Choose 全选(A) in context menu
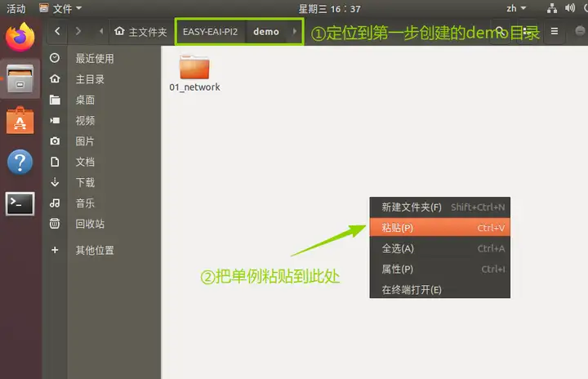Viewport: 588px width, 379px height. pos(440,248)
